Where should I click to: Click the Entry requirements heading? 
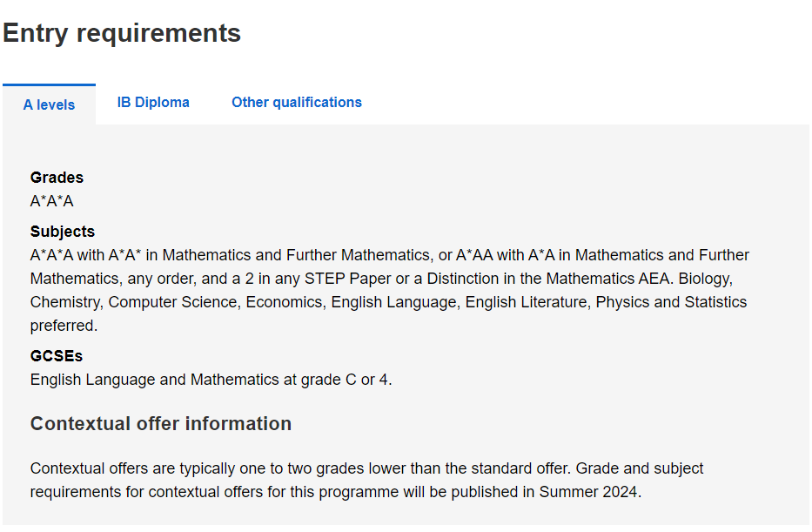coord(122,33)
